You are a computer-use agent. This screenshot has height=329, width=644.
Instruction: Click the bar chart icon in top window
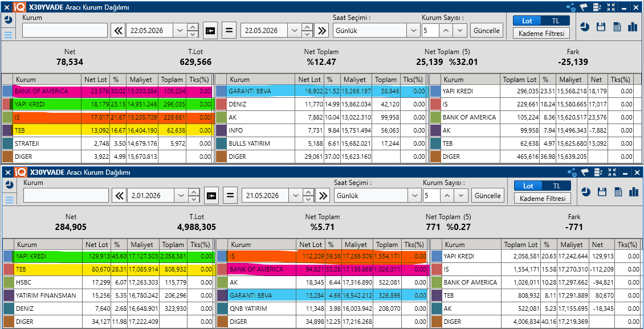pyautogui.click(x=632, y=27)
